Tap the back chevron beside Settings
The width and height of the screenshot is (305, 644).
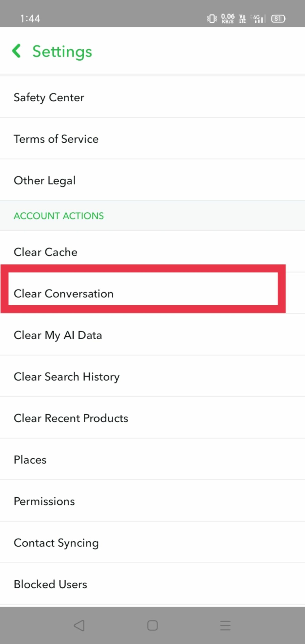pos(17,51)
